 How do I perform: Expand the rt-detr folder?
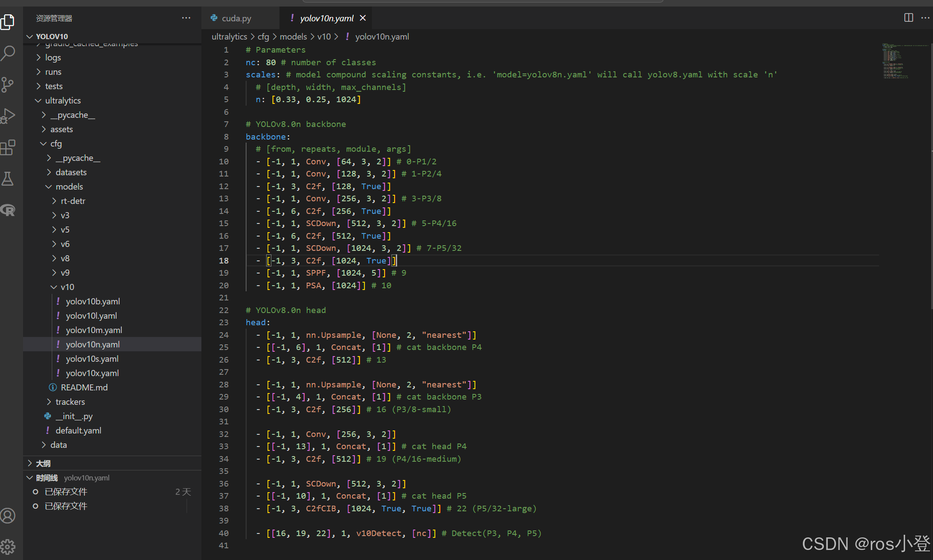pos(112,201)
